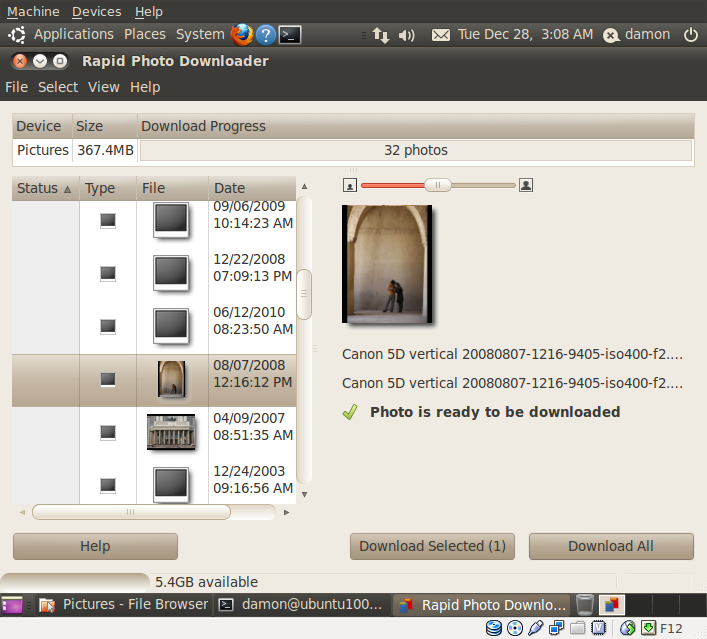Click the power shutdown icon
This screenshot has width=707, height=639.
click(691, 35)
